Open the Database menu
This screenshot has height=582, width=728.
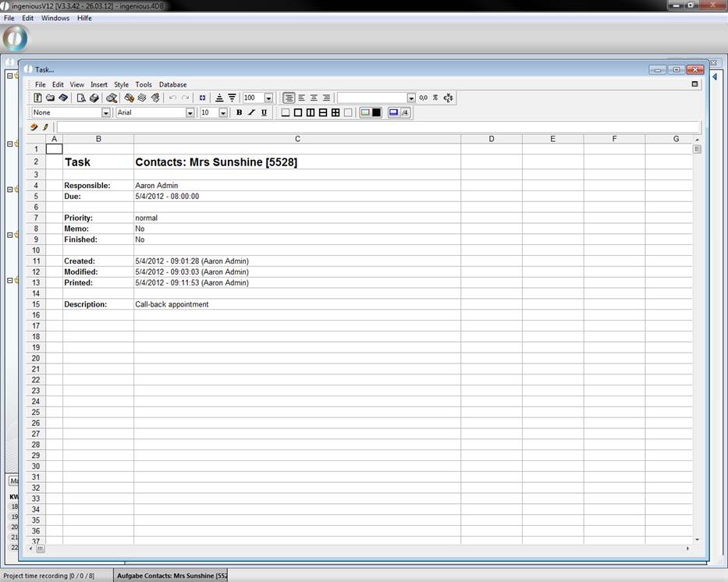[172, 84]
